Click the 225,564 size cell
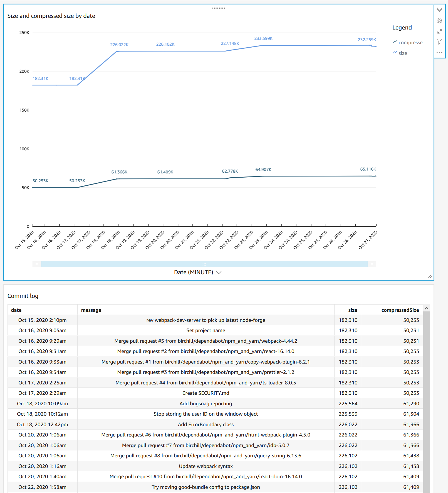The image size is (448, 493). 348,404
